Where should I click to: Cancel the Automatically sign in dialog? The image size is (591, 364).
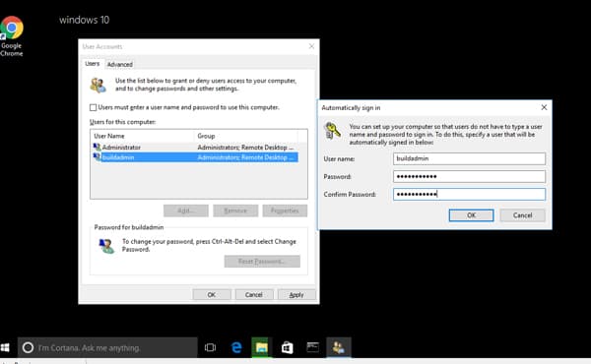[522, 215]
